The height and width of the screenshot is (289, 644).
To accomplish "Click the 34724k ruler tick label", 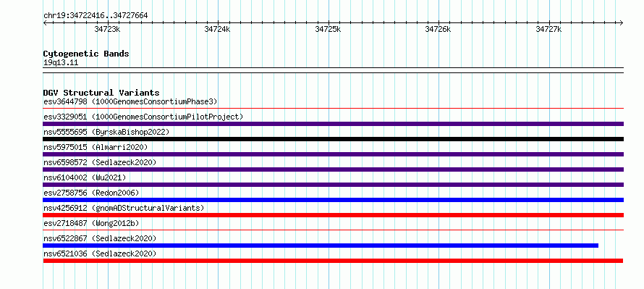I will (217, 29).
